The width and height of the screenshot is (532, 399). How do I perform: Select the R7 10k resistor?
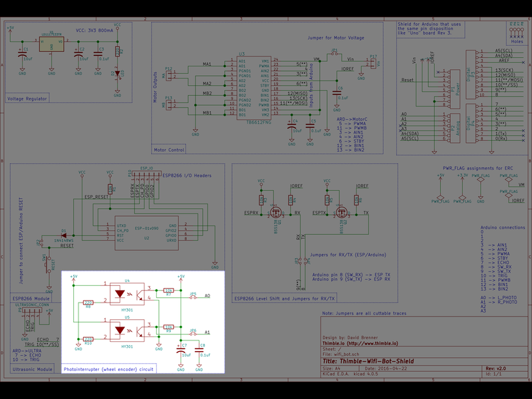[169, 291]
